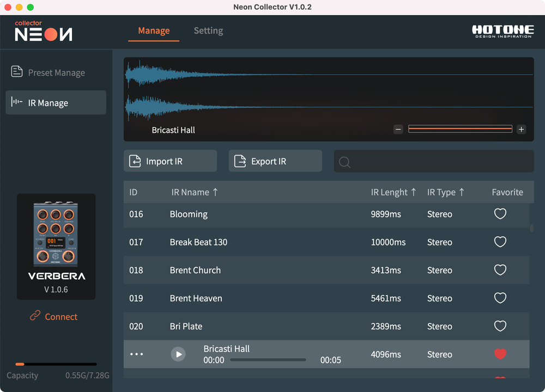Play the Bricasti Hall IR preview
Image resolution: width=545 pixels, height=392 pixels.
coord(178,354)
